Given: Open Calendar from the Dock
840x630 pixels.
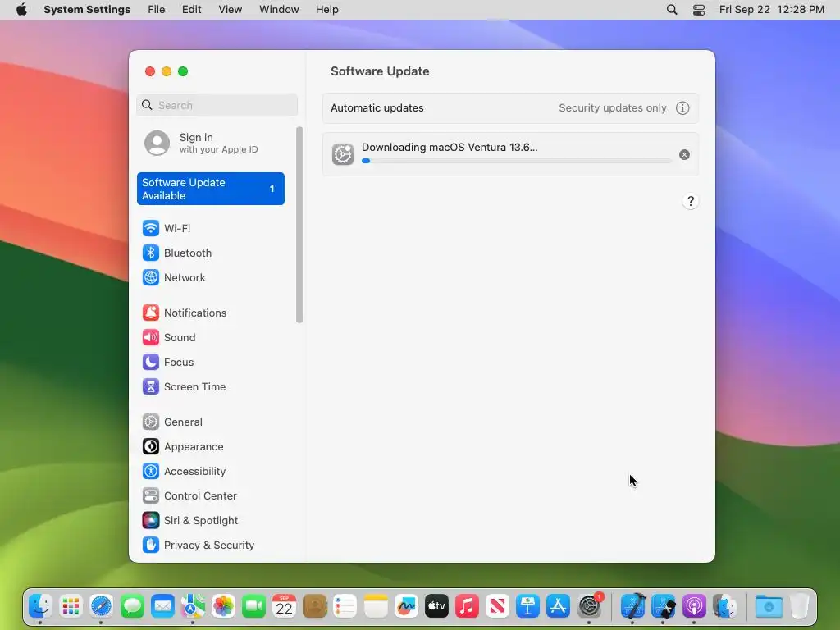Looking at the screenshot, I should tap(284, 606).
